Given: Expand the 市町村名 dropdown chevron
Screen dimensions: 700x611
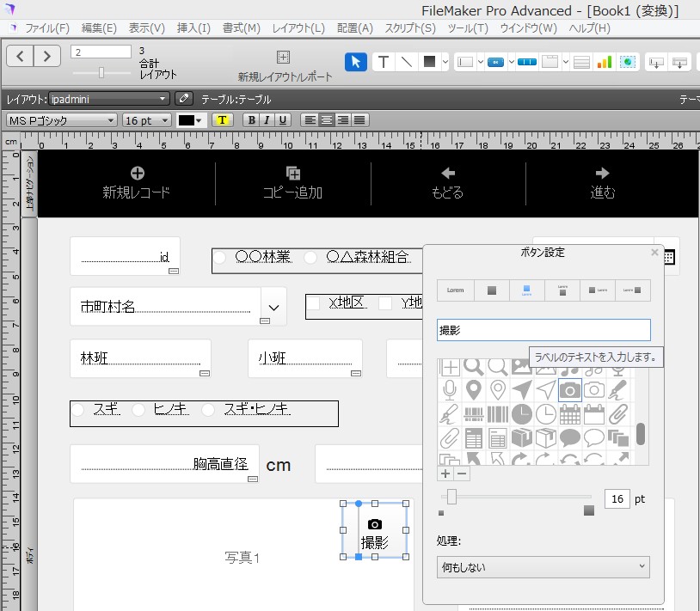Looking at the screenshot, I should tap(274, 308).
